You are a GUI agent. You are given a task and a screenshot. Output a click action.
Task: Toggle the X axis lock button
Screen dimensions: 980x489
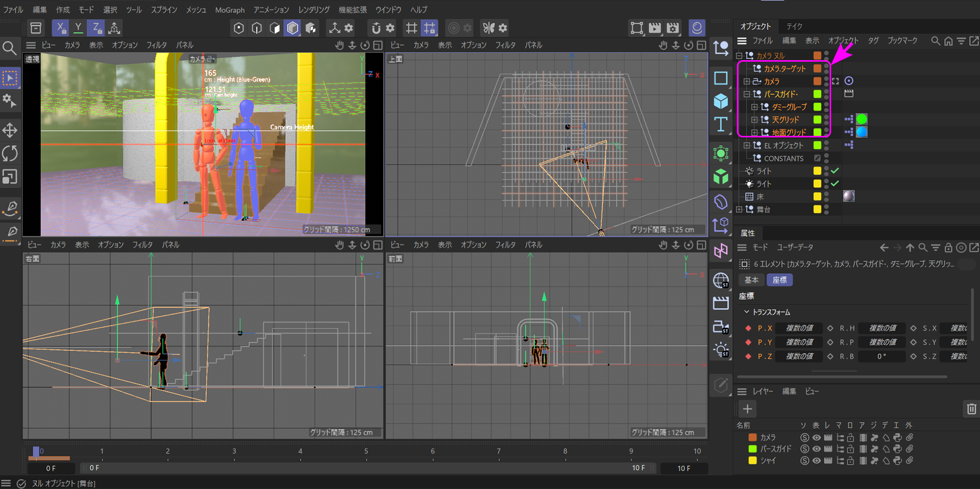(x=61, y=27)
